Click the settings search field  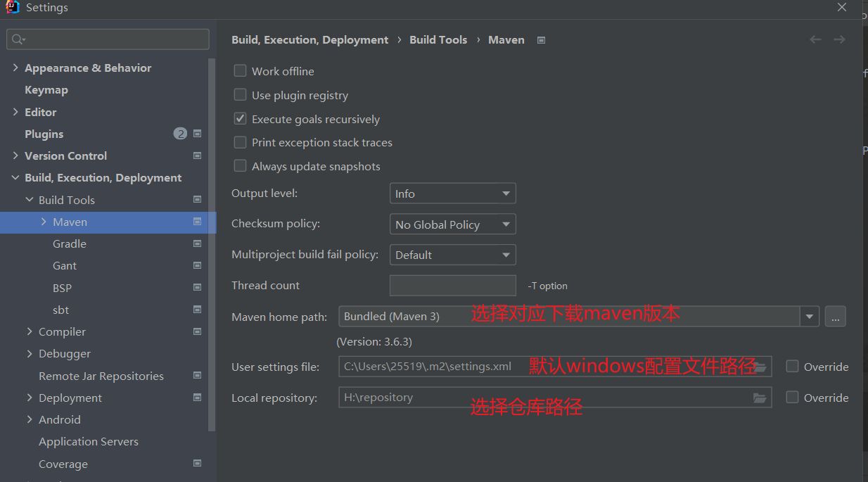click(x=108, y=39)
